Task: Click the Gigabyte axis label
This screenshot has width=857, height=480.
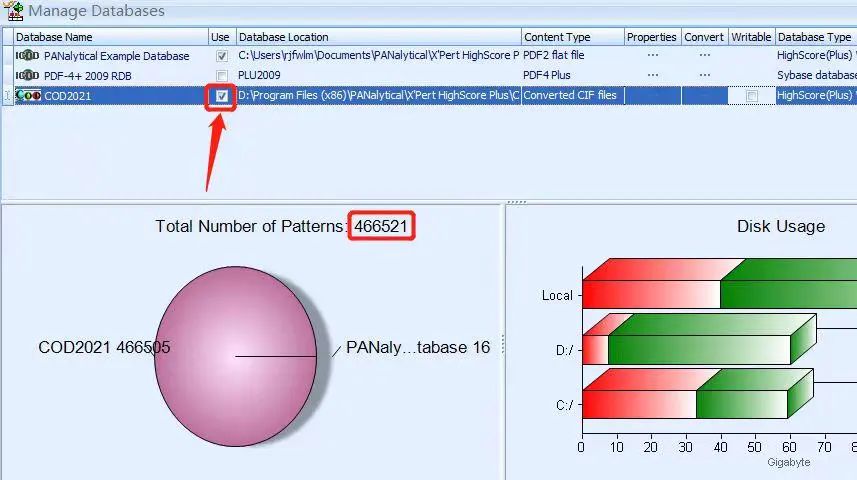Action: (x=789, y=462)
